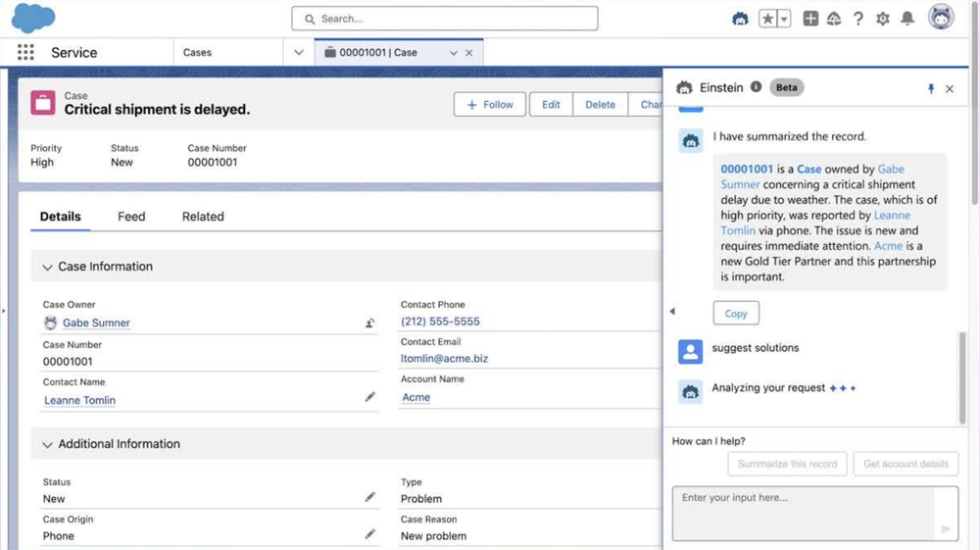Open the Salesforce Help question mark icon
Viewport: 980px width, 550px height.
[858, 19]
